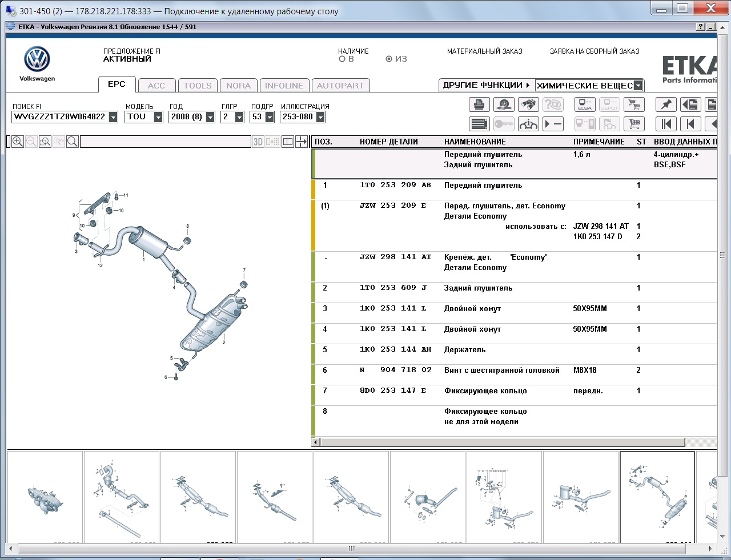Click the greyed DEPOT icon

click(x=609, y=104)
